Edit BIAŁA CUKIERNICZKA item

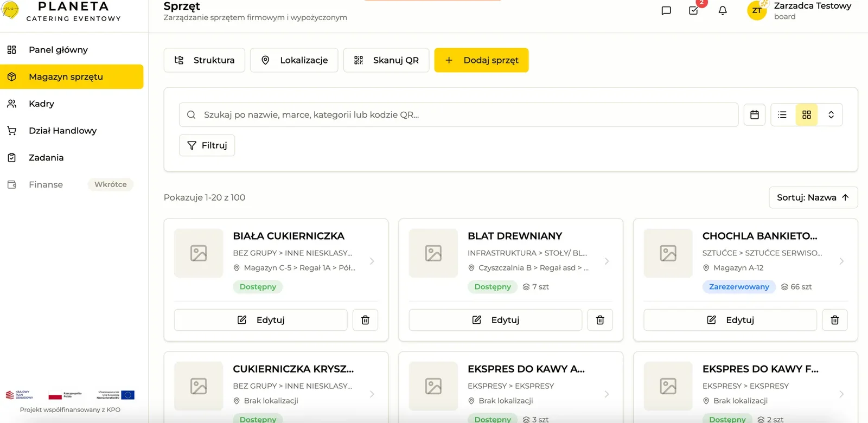click(261, 320)
